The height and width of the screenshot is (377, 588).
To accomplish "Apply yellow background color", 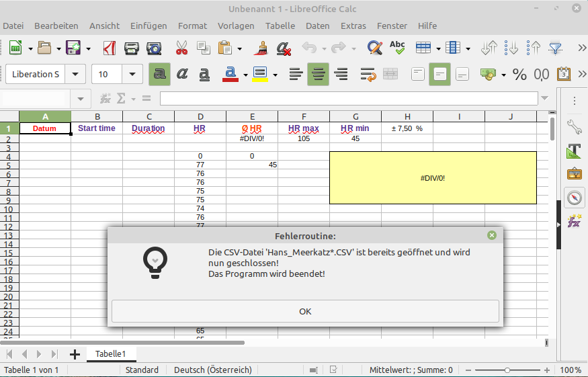I will (x=260, y=74).
